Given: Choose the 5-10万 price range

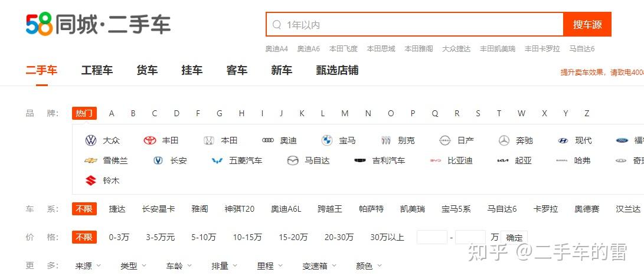Looking at the screenshot, I should click(x=203, y=237).
